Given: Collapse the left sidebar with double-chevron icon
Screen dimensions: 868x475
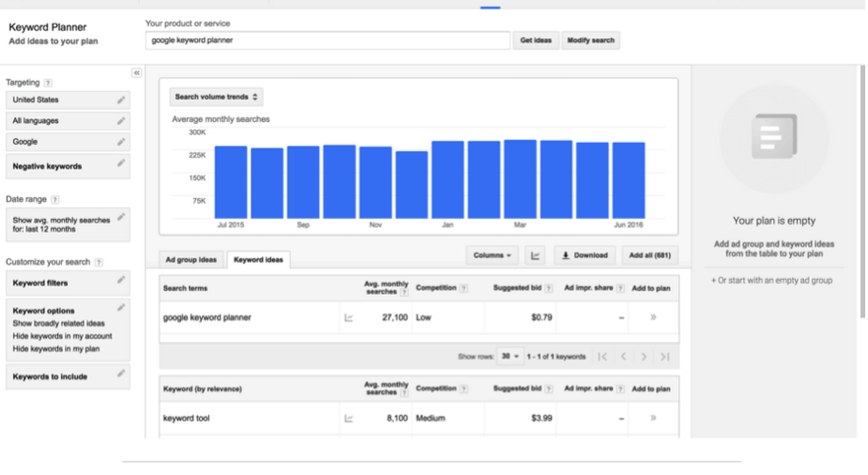Looking at the screenshot, I should pos(136,73).
